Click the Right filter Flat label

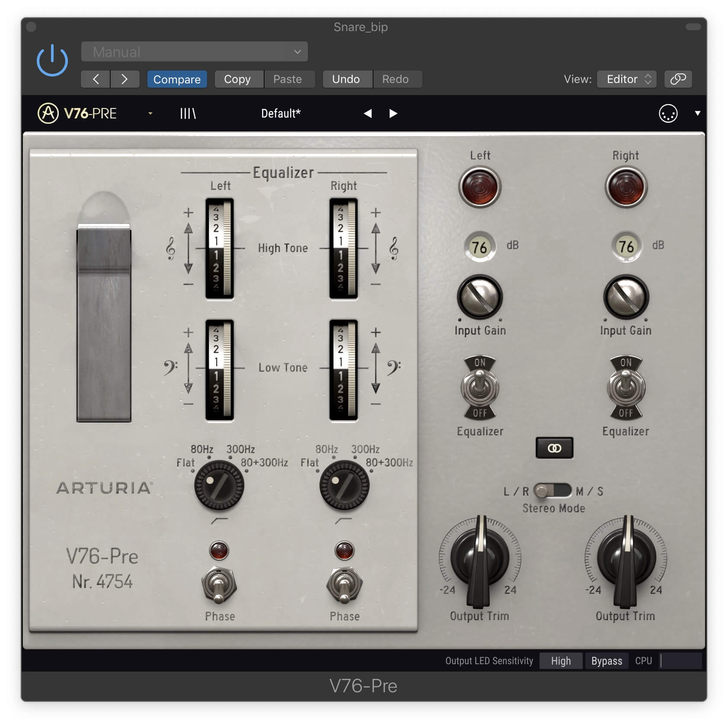310,462
